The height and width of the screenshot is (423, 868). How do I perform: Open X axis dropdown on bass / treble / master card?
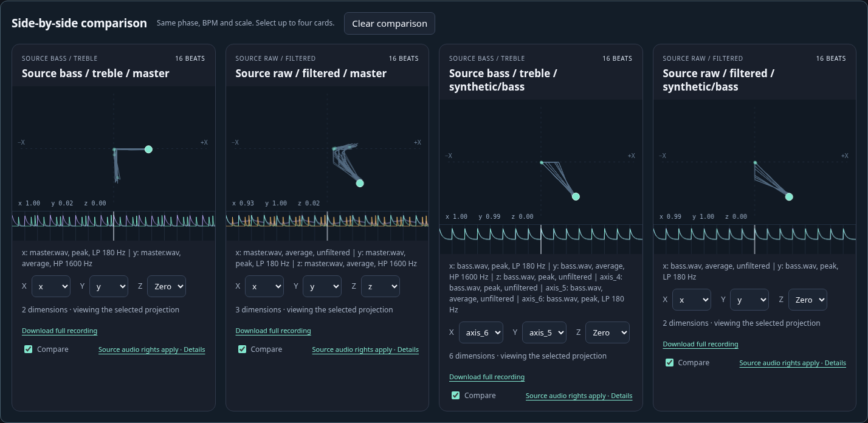click(x=51, y=286)
